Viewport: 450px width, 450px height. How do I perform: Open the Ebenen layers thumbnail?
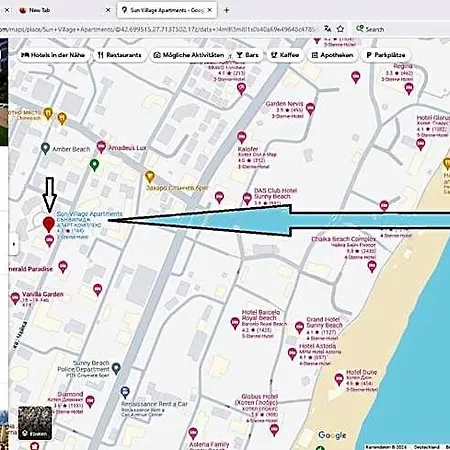click(x=35, y=423)
